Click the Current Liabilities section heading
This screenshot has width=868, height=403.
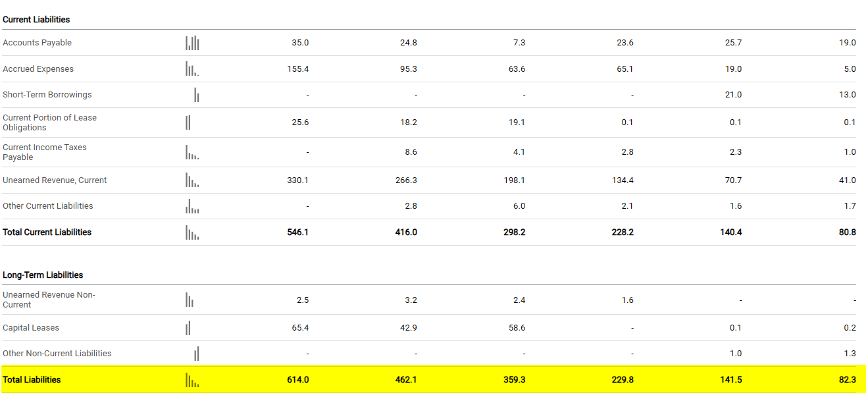[36, 20]
